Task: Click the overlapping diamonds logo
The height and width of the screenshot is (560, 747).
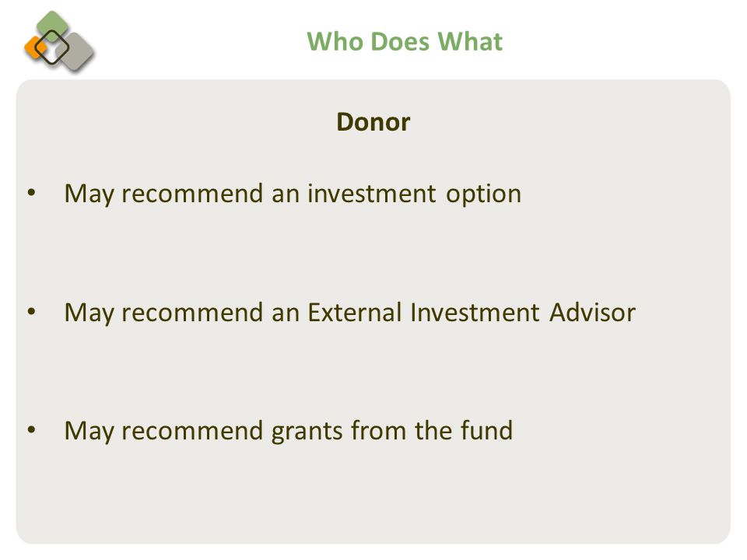Action: [x=59, y=41]
